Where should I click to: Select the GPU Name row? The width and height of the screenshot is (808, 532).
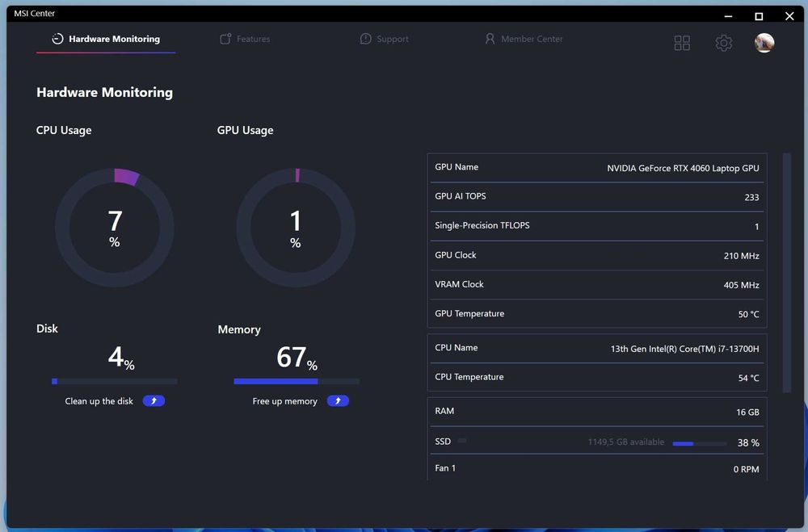(597, 168)
